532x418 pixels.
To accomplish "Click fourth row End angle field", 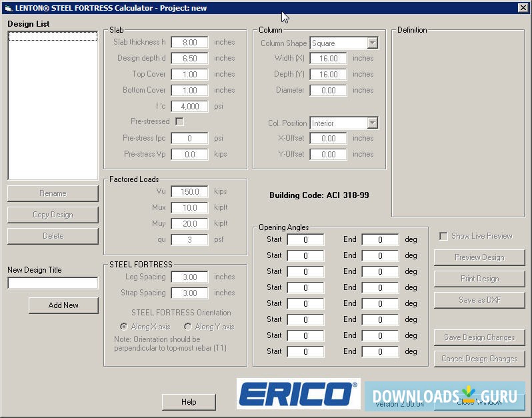I will (x=380, y=288).
